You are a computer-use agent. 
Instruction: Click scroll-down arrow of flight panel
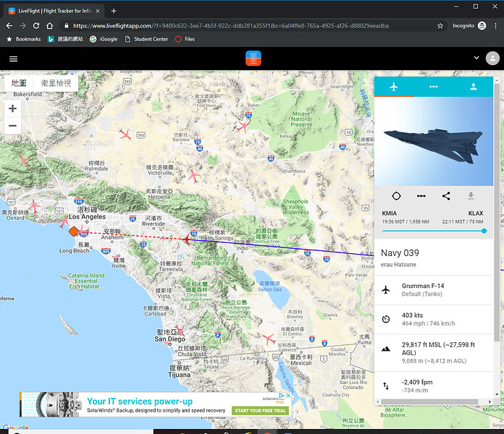point(497,394)
